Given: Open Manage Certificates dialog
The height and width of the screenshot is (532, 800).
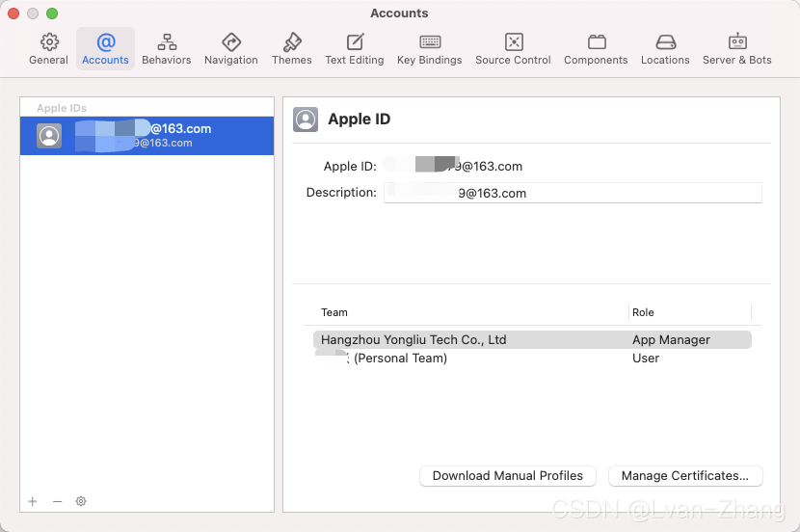Looking at the screenshot, I should pyautogui.click(x=685, y=476).
